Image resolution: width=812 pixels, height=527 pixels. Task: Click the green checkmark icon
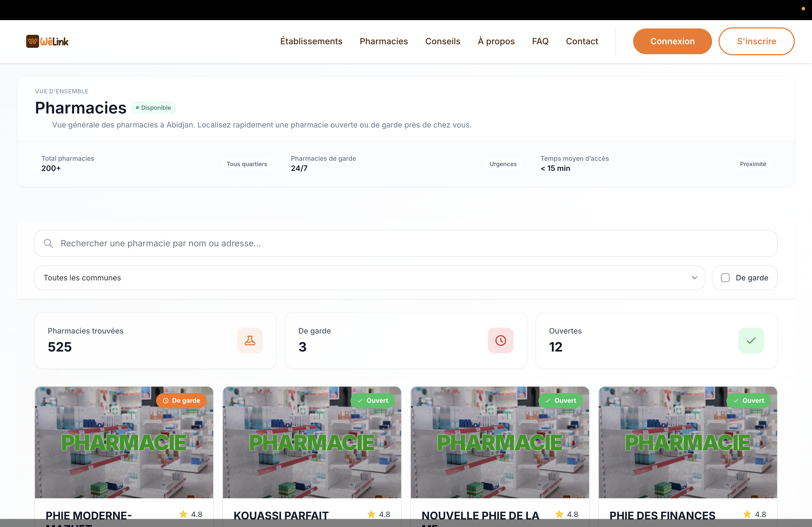point(751,340)
